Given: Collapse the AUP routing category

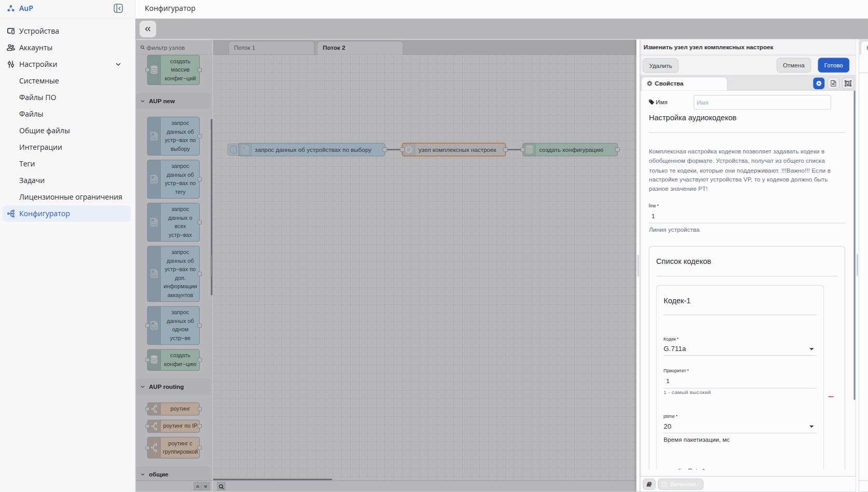Looking at the screenshot, I should [x=174, y=387].
